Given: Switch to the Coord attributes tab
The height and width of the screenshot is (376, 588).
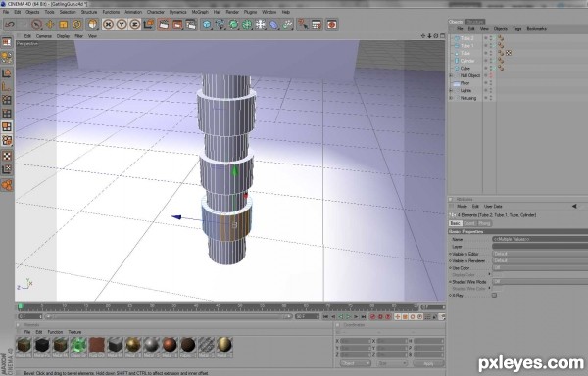Looking at the screenshot, I should pos(469,223).
